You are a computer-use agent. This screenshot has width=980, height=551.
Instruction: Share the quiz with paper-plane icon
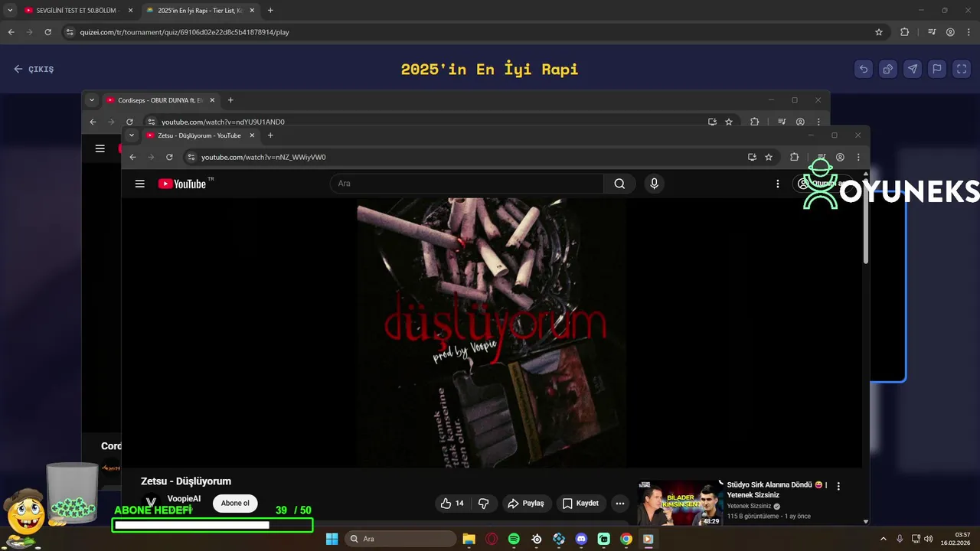(x=913, y=69)
